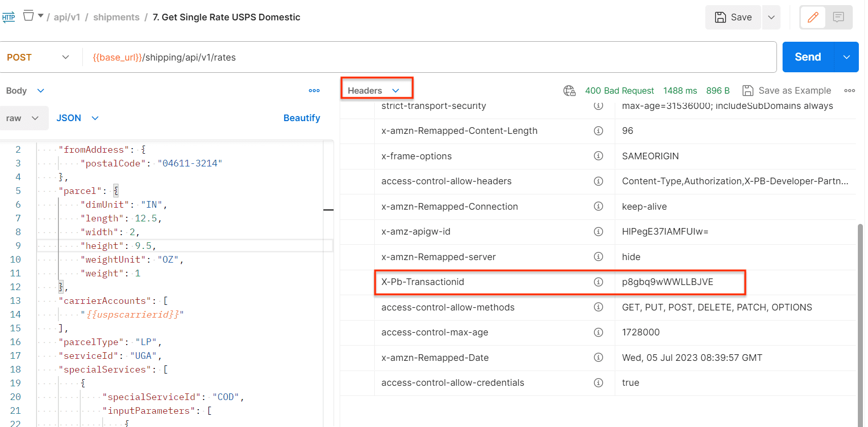
Task: Open comments with the speech bubble icon
Action: pos(839,17)
